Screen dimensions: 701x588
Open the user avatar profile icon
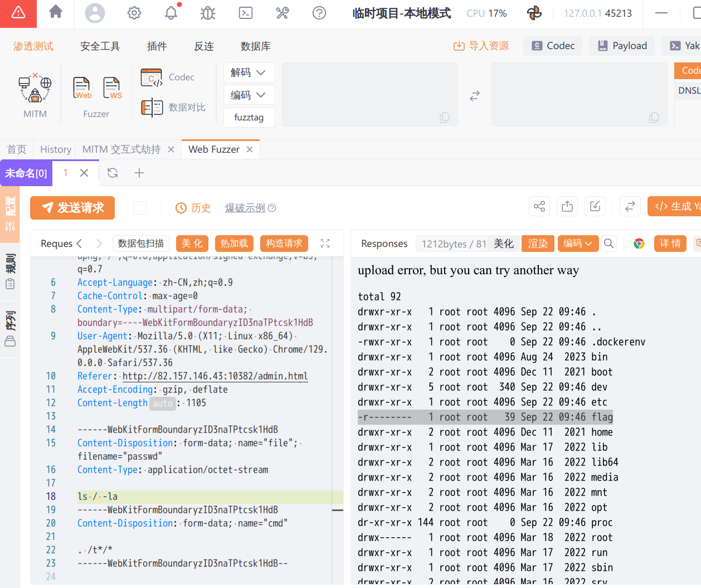[95, 13]
